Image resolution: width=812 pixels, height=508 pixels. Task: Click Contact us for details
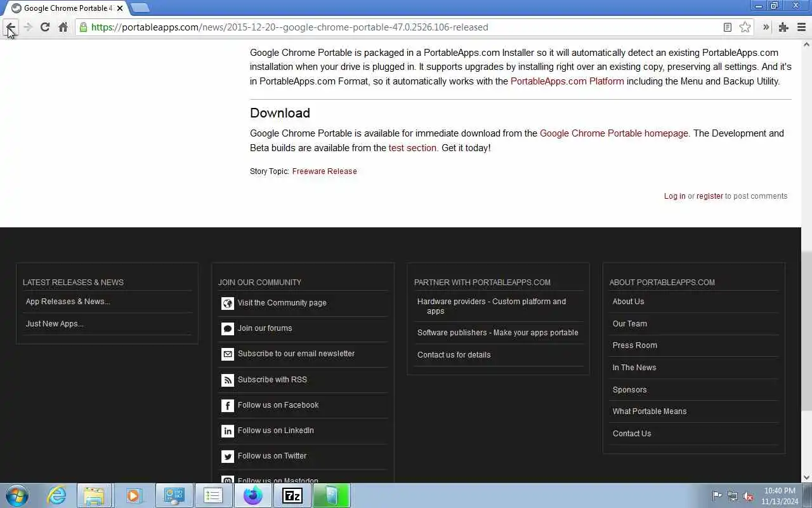tap(454, 355)
